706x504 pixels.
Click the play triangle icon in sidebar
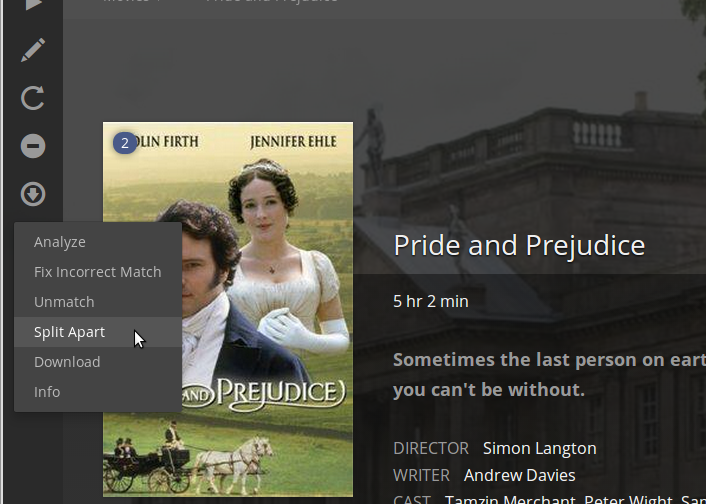tap(34, 4)
